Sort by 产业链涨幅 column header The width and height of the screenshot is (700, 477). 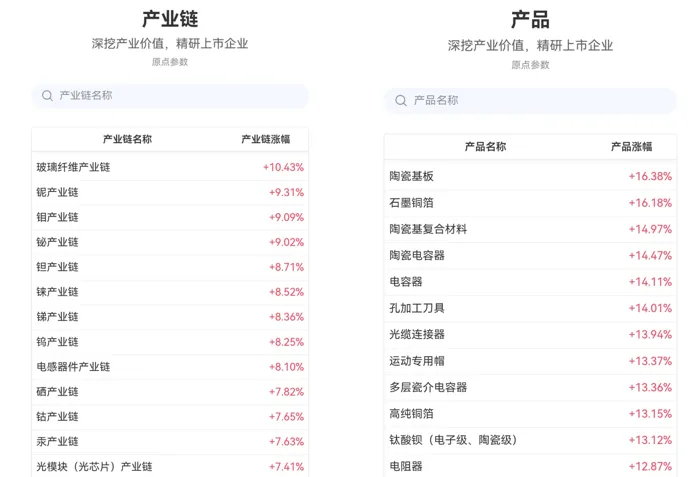tap(266, 139)
